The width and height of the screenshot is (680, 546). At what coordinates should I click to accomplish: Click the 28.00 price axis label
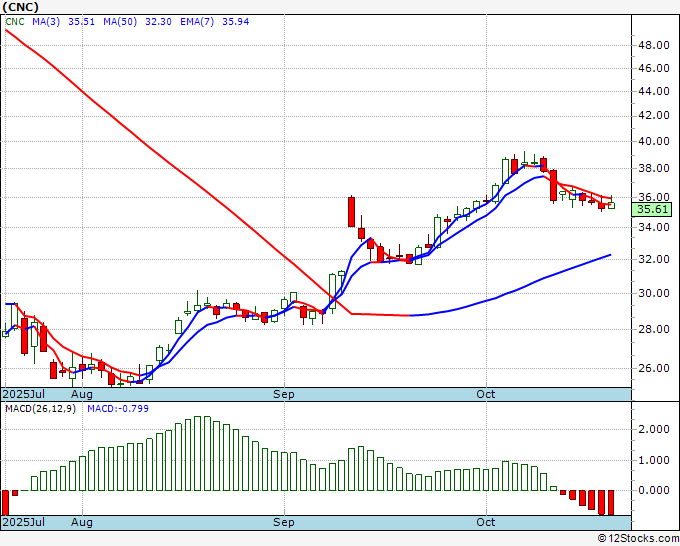653,329
